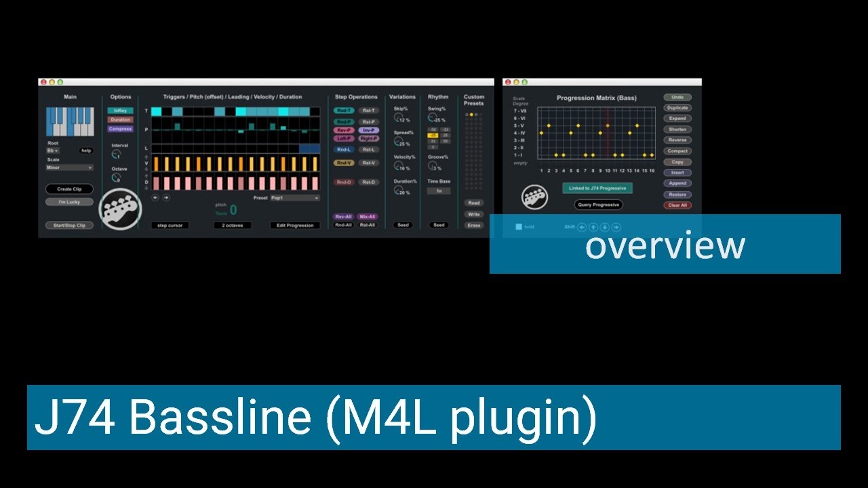Viewport: 868px width, 488px height.
Task: Click the Skip% knob
Action: tap(398, 117)
